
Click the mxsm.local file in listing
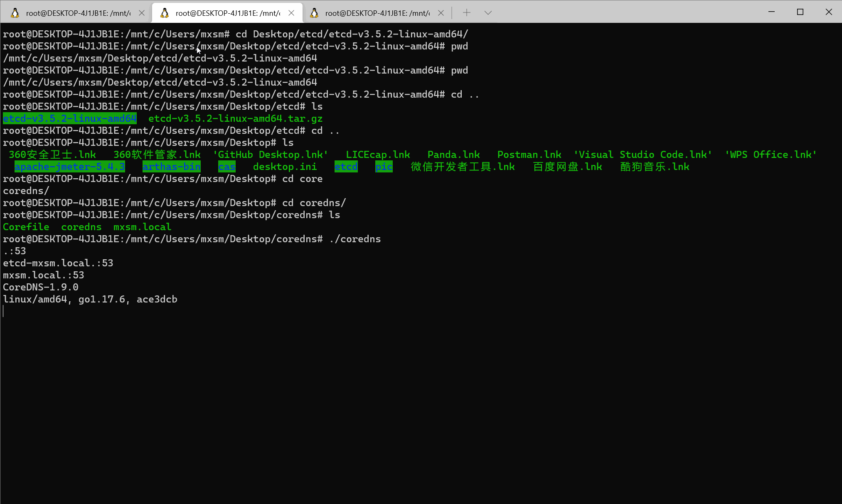tap(142, 227)
